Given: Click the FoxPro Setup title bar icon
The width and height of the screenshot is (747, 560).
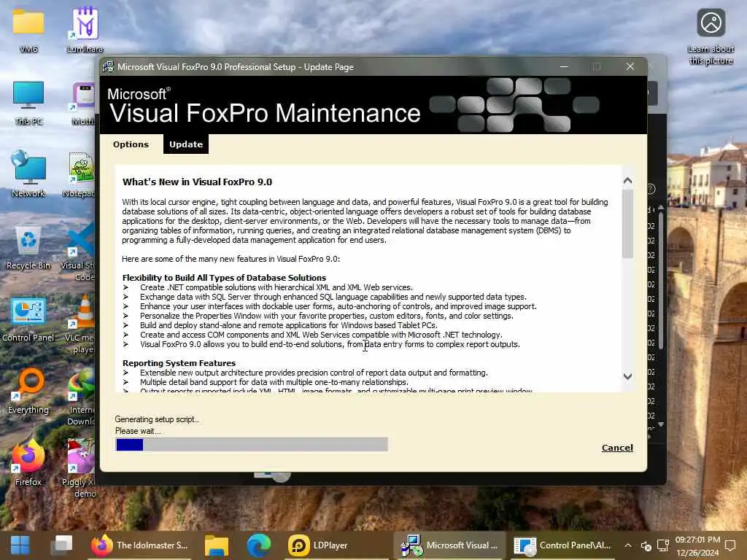Looking at the screenshot, I should [109, 66].
